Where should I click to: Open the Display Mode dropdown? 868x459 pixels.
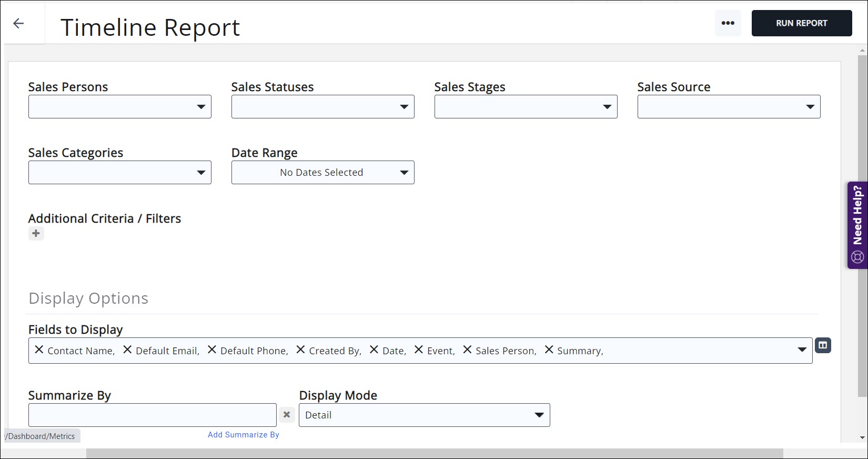pyautogui.click(x=424, y=415)
